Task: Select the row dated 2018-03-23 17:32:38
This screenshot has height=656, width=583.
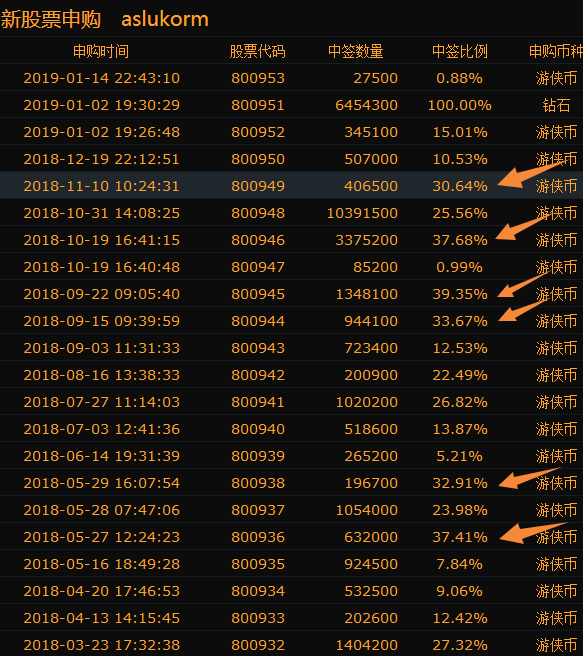Action: tap(292, 644)
